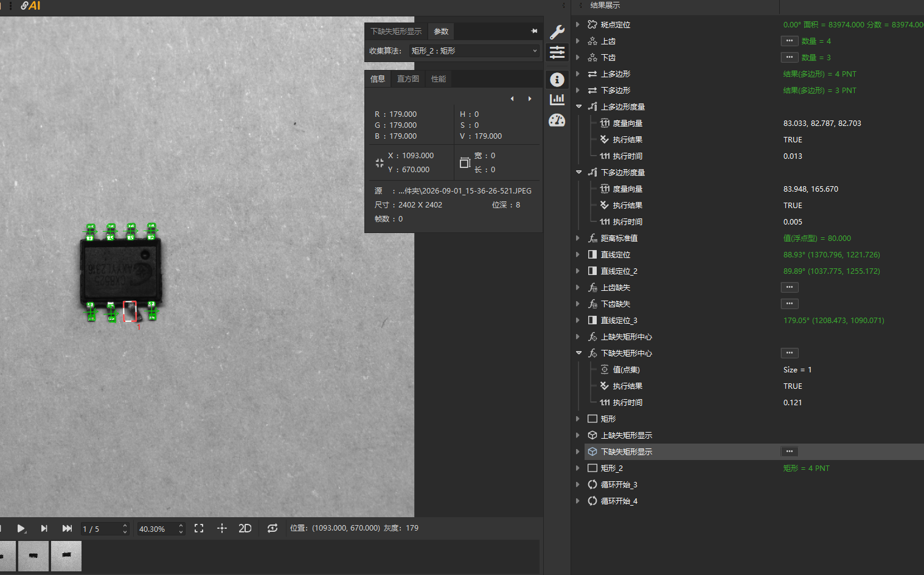
Task: Pin the floating parameter panel
Action: 534,31
